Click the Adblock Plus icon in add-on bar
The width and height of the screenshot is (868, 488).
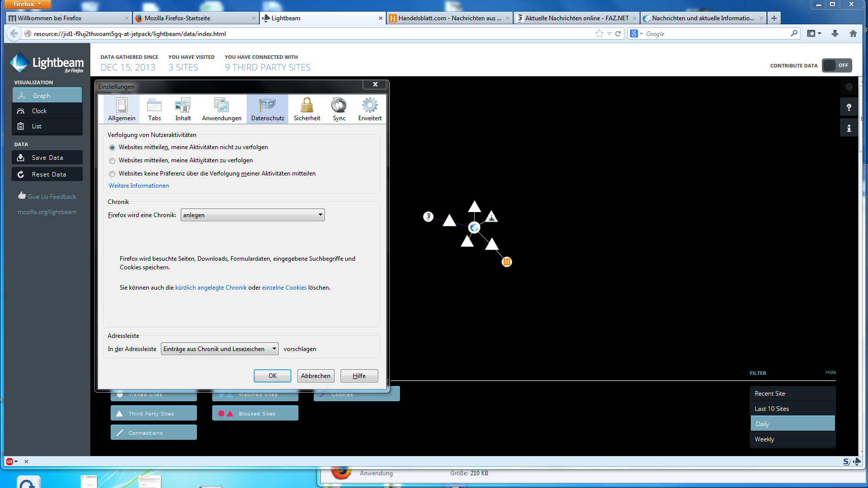point(9,462)
